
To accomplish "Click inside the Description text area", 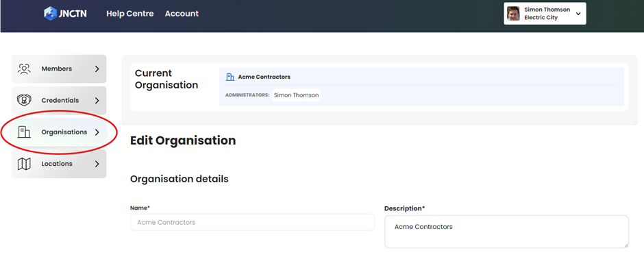I will coord(506,232).
